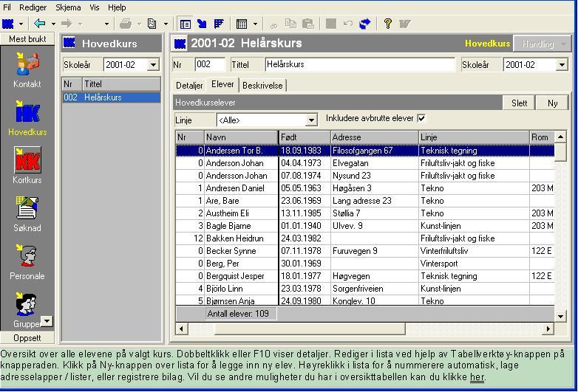Click horizontal scrollbar left arrow

[181, 329]
